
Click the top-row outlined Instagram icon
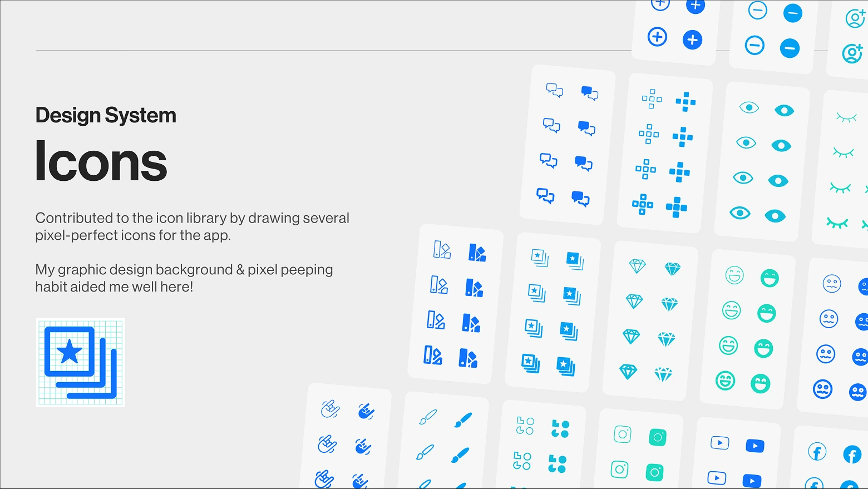coord(623,434)
